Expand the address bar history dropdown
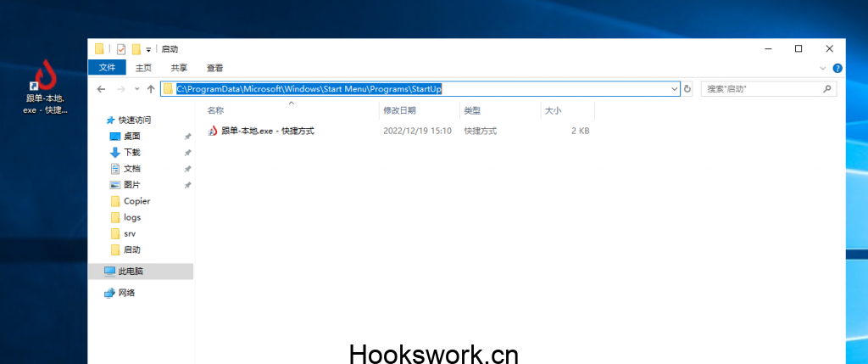Image resolution: width=868 pixels, height=364 pixels. [675, 89]
